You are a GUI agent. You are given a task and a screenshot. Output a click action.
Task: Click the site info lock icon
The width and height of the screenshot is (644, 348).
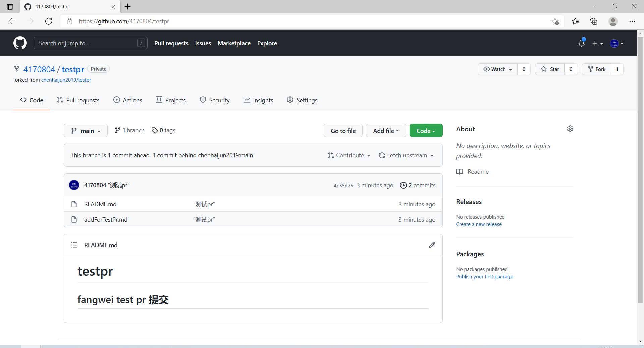(x=69, y=21)
